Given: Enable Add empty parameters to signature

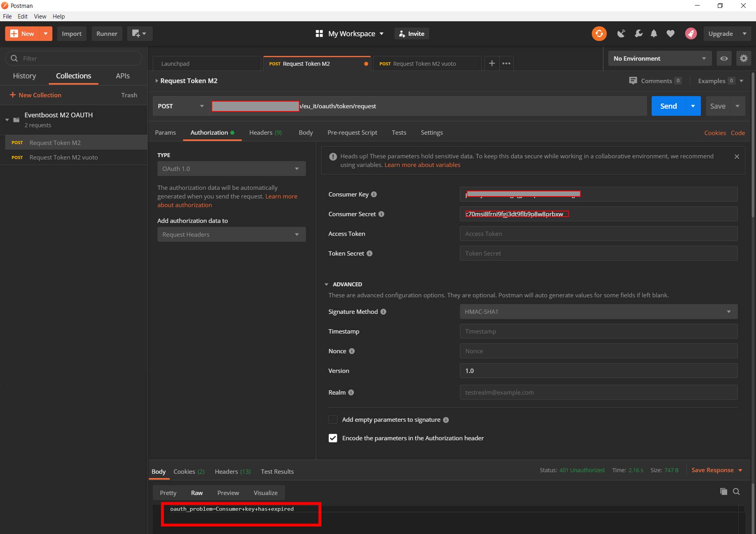Looking at the screenshot, I should (x=333, y=419).
